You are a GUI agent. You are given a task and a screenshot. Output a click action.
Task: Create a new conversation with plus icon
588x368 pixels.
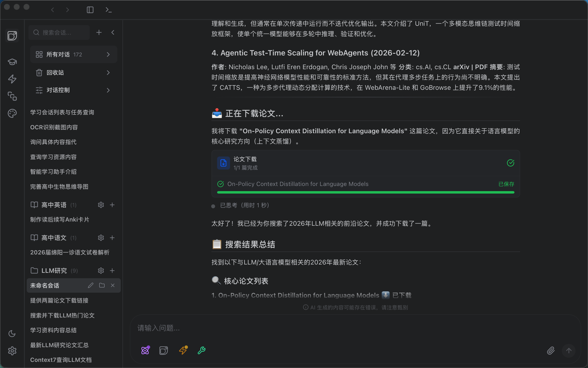point(99,32)
